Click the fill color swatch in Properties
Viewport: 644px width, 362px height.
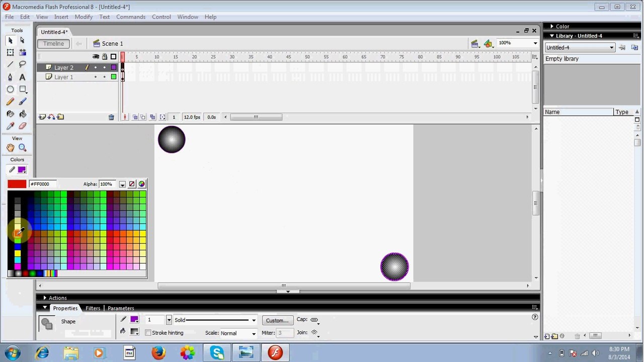[x=134, y=332]
